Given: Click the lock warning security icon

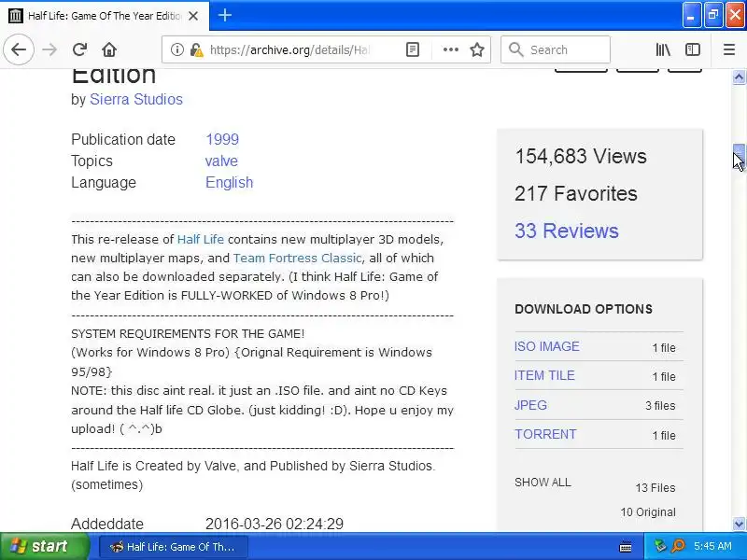Looking at the screenshot, I should pyautogui.click(x=196, y=49).
